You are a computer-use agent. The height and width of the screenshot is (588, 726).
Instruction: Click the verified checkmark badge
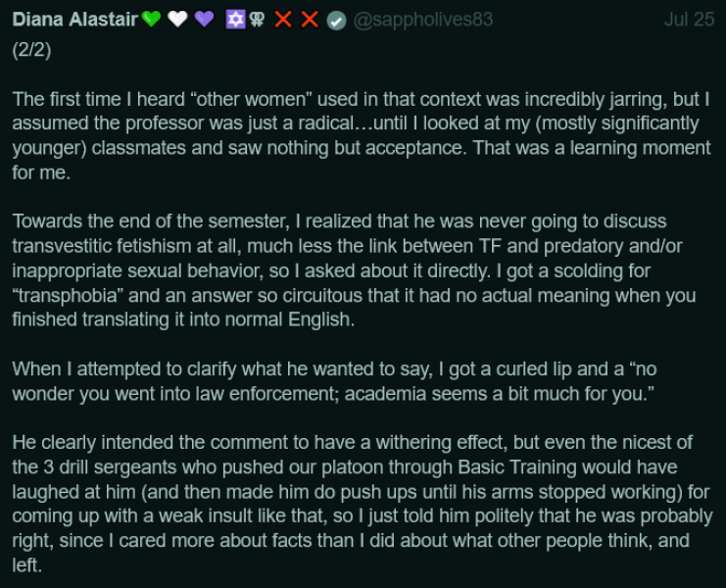tap(336, 19)
